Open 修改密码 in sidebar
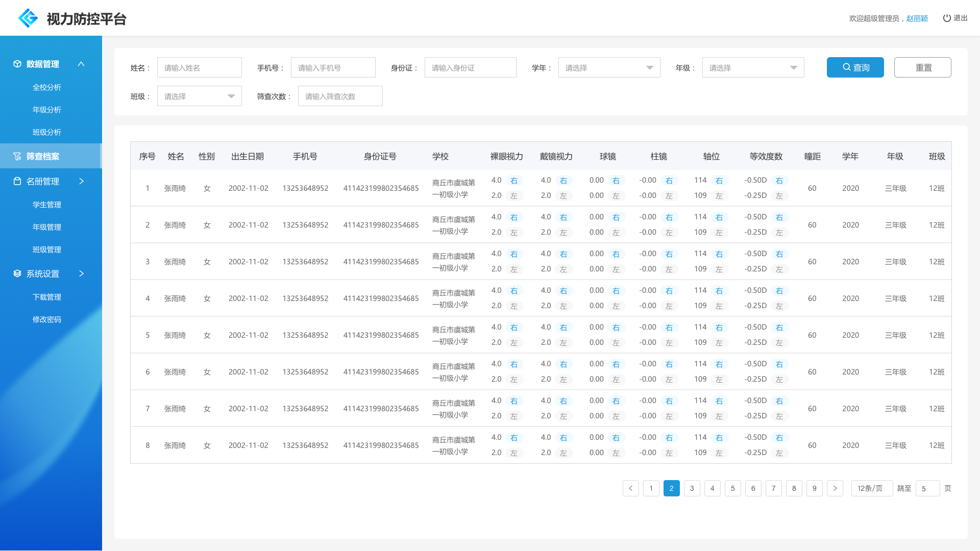This screenshot has width=980, height=551. click(x=47, y=319)
